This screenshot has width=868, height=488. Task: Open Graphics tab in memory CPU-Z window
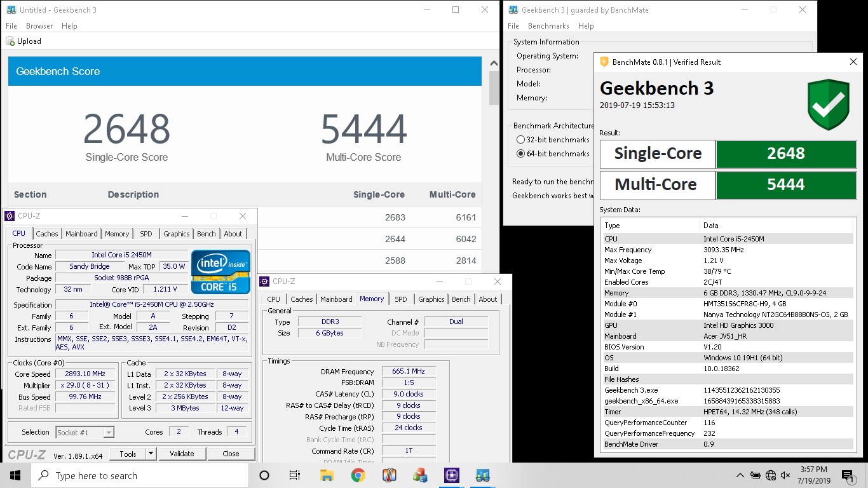431,299
